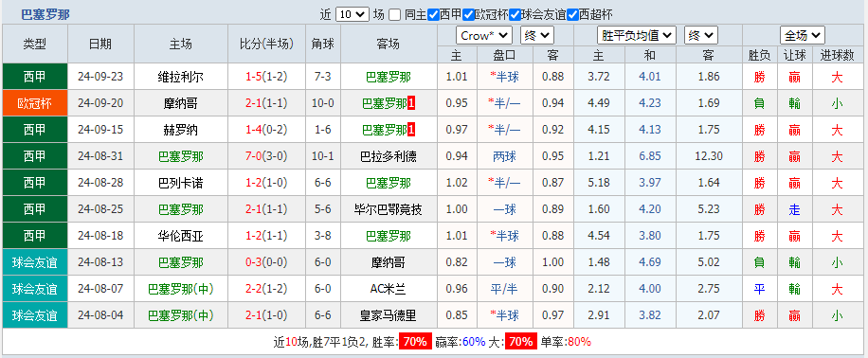Click the 胜率 70% badge in summary
Image resolution: width=868 pixels, height=358 pixels.
(x=415, y=341)
